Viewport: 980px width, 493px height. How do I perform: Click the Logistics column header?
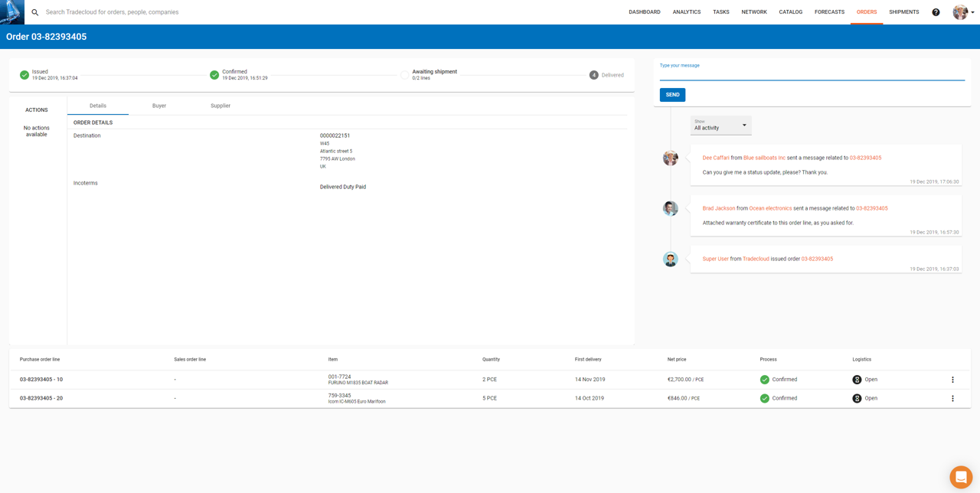pos(862,360)
